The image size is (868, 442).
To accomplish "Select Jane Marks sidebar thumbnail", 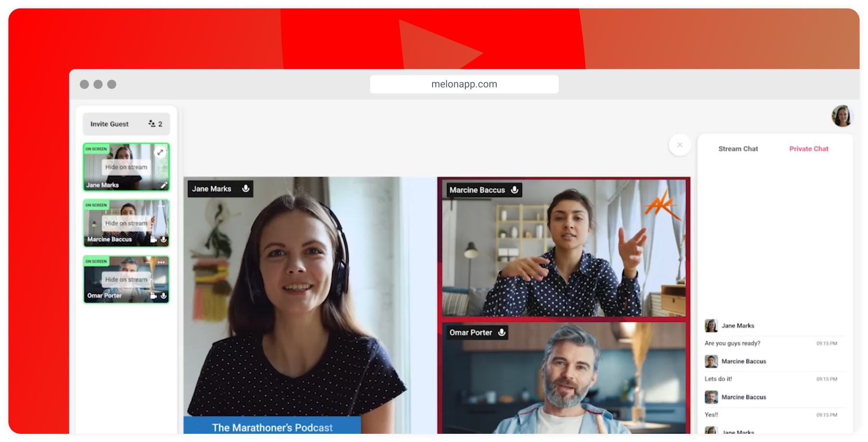I will (x=126, y=167).
